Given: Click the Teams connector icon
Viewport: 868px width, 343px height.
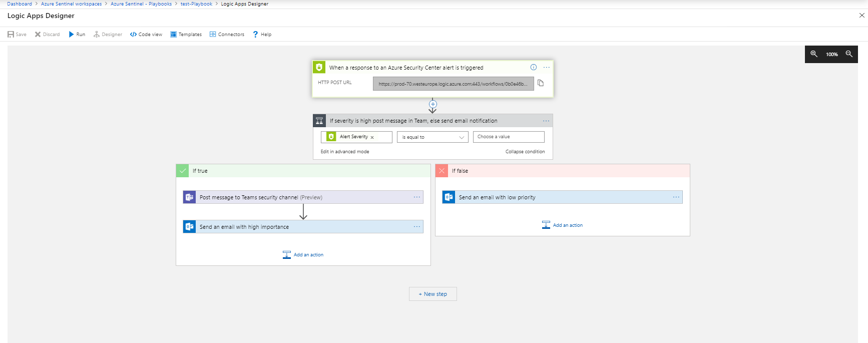Looking at the screenshot, I should tap(189, 197).
